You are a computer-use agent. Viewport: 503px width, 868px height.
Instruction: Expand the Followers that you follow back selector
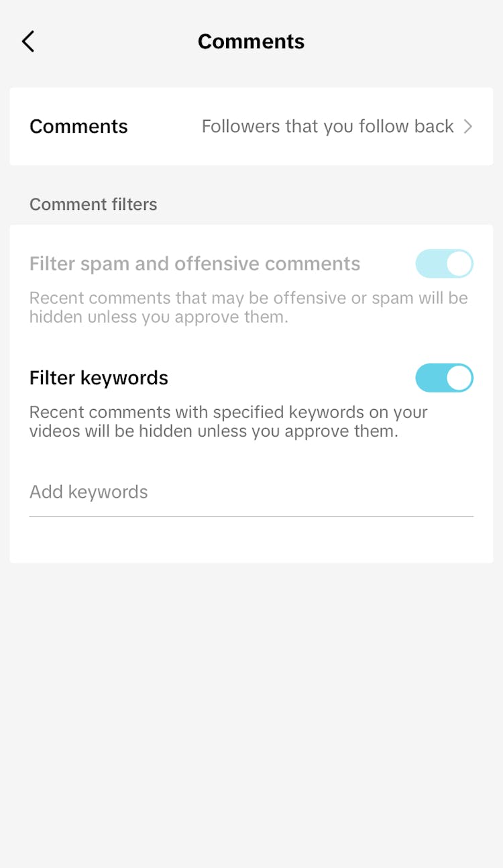tap(327, 127)
